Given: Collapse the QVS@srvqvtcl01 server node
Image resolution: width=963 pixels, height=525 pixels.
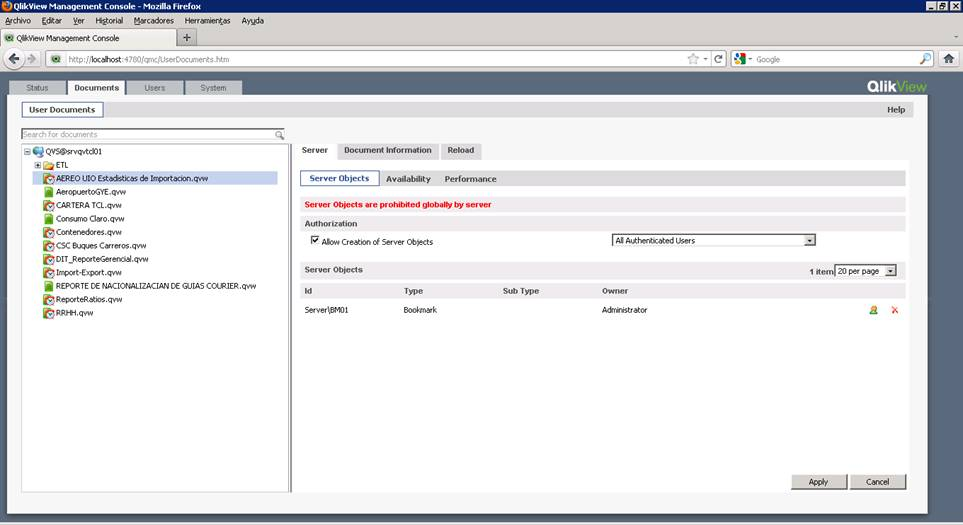Looking at the screenshot, I should [x=27, y=152].
